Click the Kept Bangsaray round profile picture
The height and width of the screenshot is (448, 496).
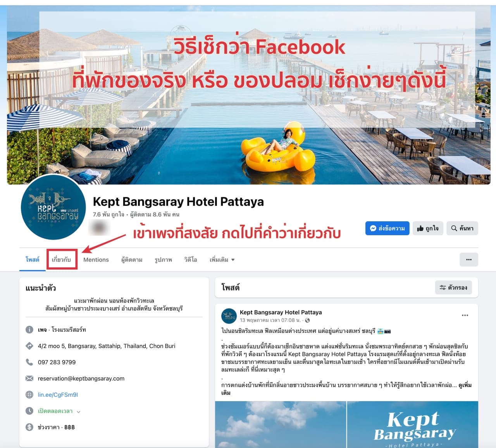tap(53, 207)
